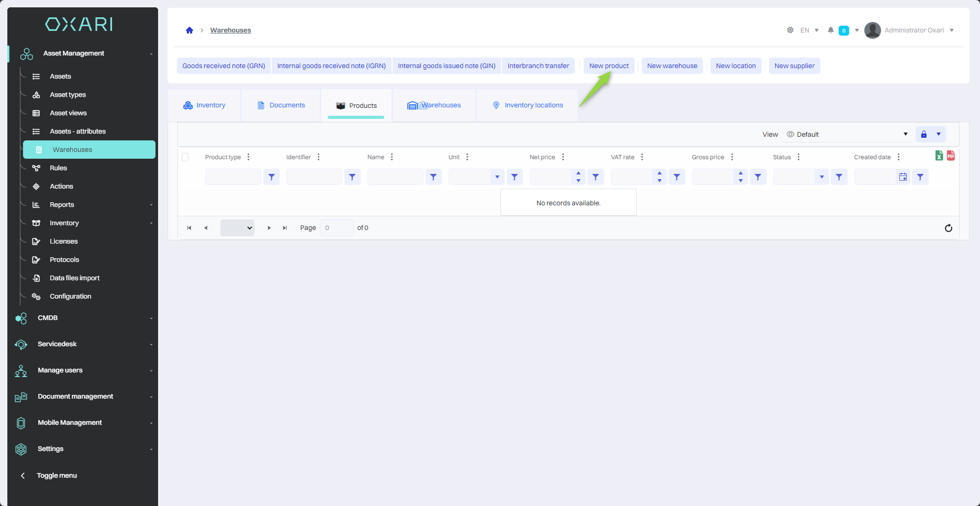Export the table to Excel

(939, 156)
